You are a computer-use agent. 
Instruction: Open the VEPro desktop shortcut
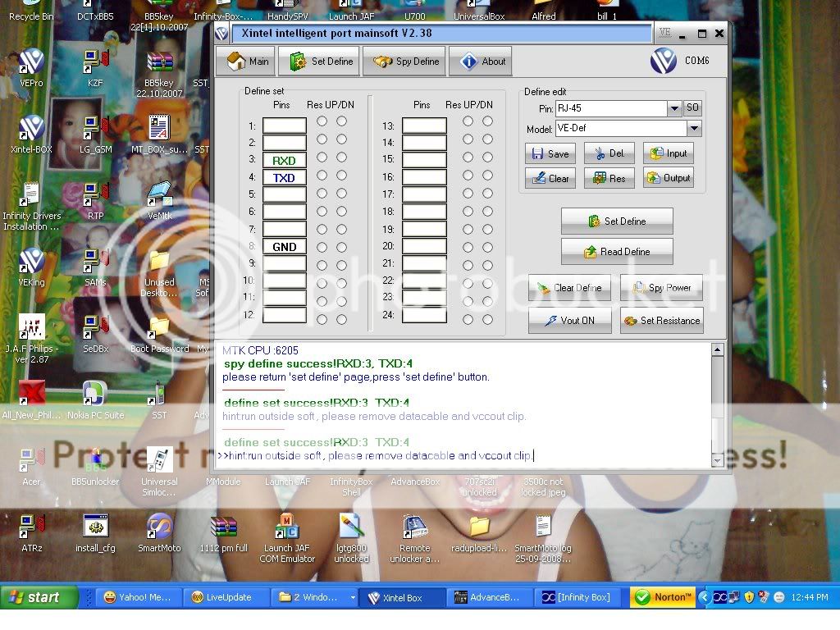point(31,62)
